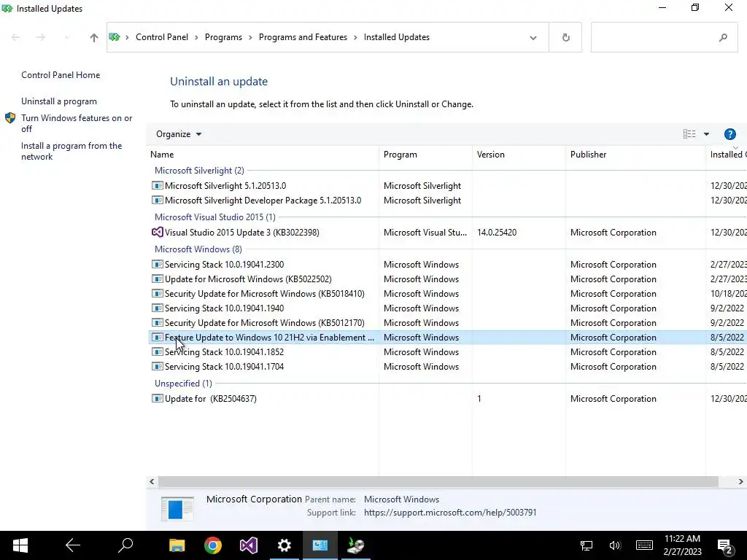Viewport: 747px width, 560px height.
Task: Click the horizontal scrollbar right arrow
Action: [740, 481]
